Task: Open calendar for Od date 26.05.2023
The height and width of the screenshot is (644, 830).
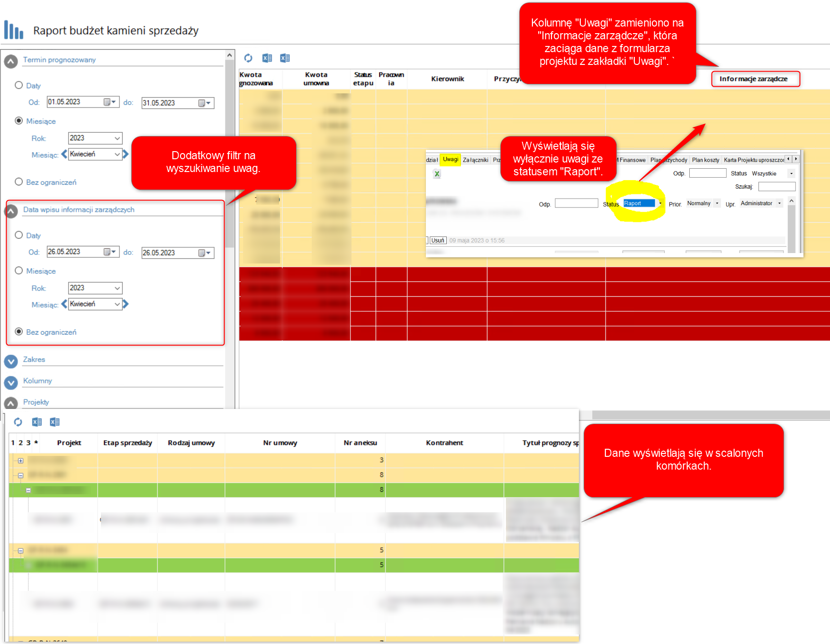Action: [x=110, y=252]
